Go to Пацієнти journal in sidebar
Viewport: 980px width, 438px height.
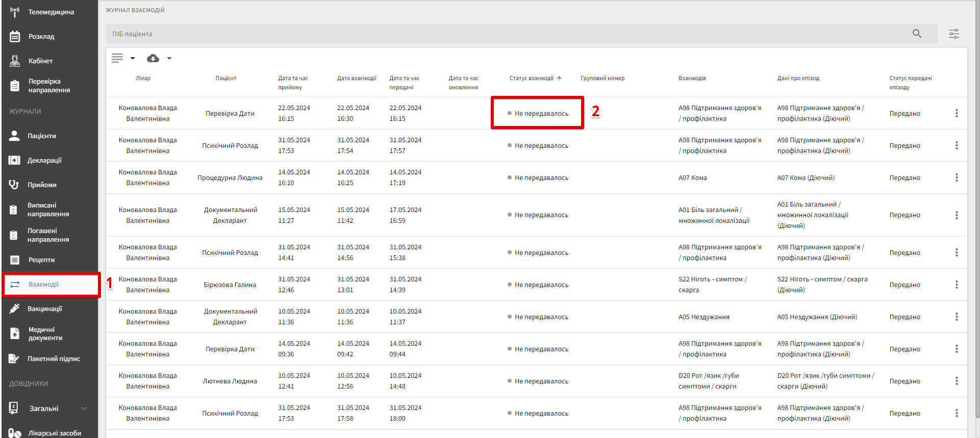(41, 136)
